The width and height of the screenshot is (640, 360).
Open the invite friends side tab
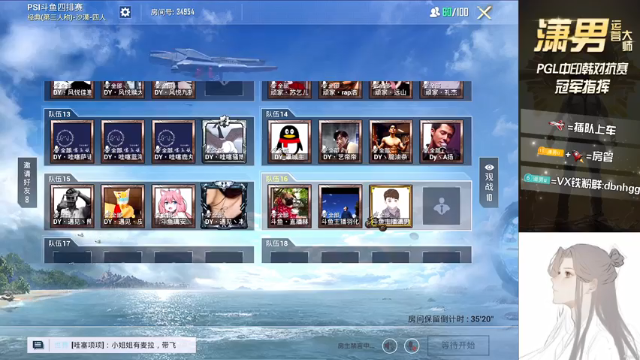27,182
